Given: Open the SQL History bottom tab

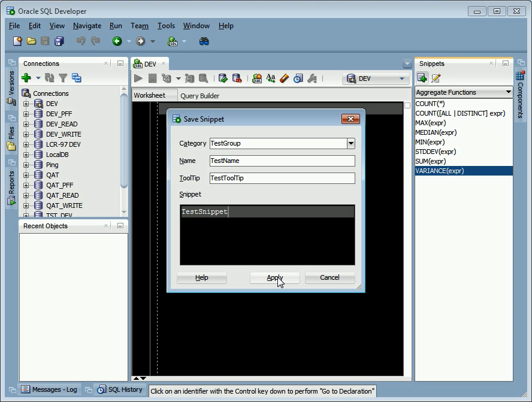Looking at the screenshot, I should [x=120, y=390].
